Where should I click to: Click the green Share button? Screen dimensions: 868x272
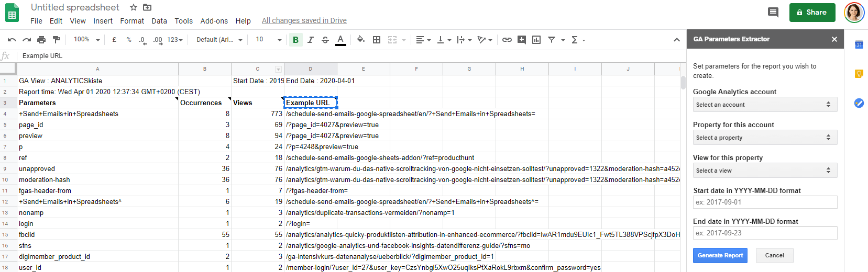coord(812,12)
